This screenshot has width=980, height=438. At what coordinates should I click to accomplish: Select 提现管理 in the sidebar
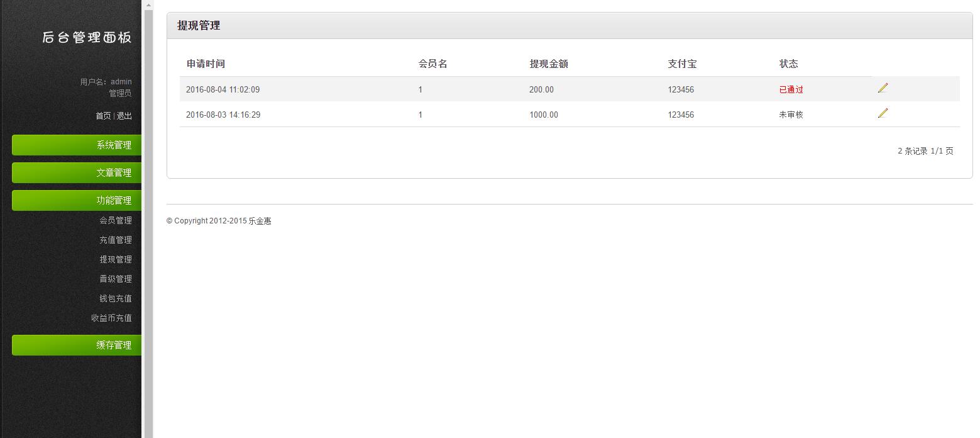[x=116, y=259]
